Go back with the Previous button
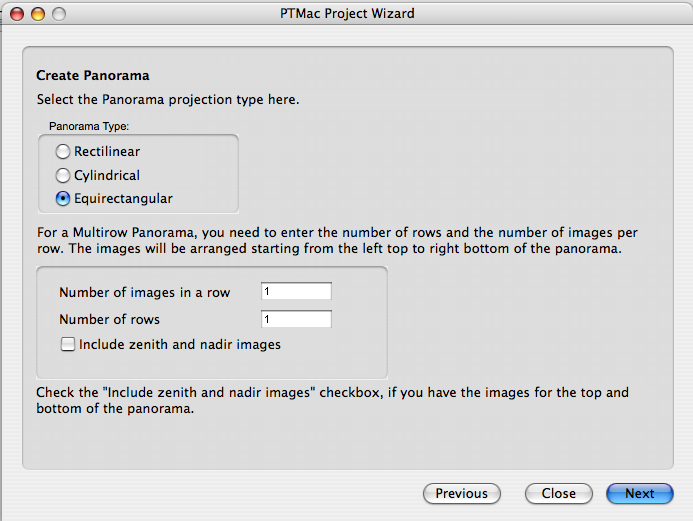The width and height of the screenshot is (693, 521). click(462, 493)
